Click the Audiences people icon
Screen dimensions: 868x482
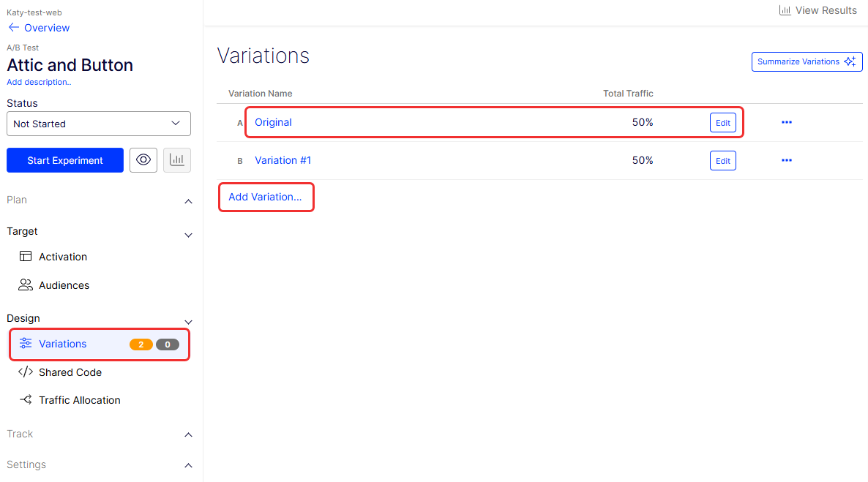click(x=26, y=285)
